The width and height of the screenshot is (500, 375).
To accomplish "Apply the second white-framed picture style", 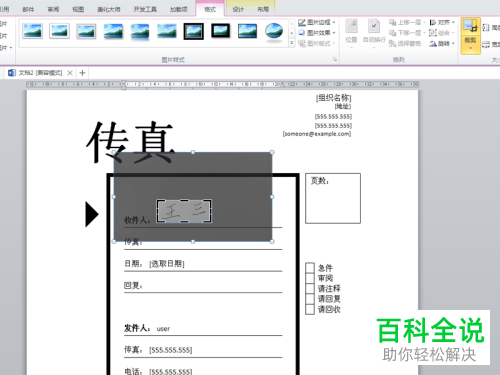I will (59, 31).
